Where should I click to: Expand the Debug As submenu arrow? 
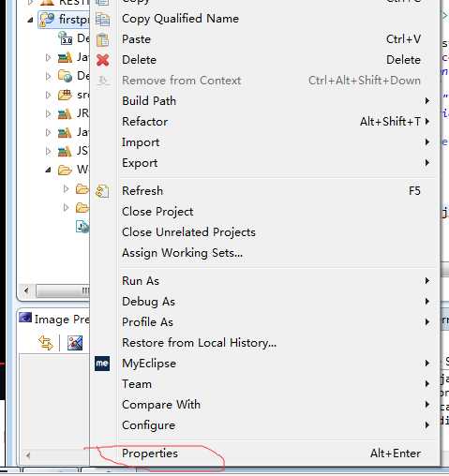click(427, 302)
